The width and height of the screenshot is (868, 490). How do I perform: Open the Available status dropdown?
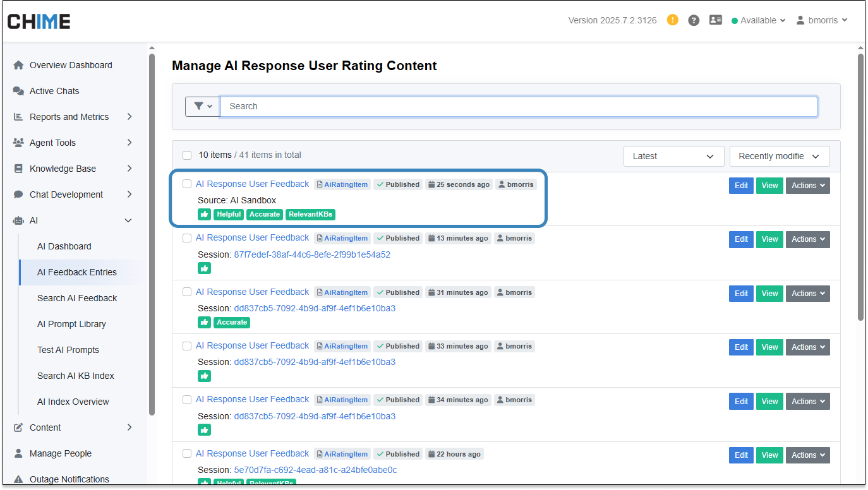(758, 20)
